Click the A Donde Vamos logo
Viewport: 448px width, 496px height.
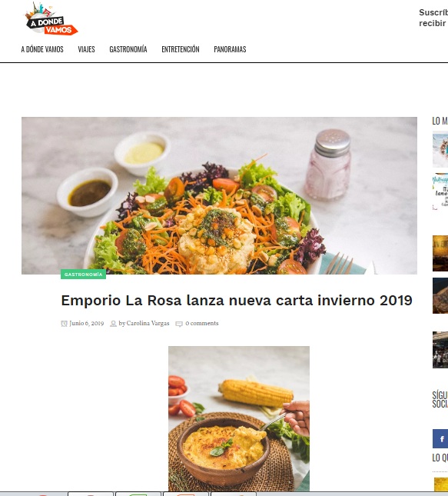(x=51, y=18)
